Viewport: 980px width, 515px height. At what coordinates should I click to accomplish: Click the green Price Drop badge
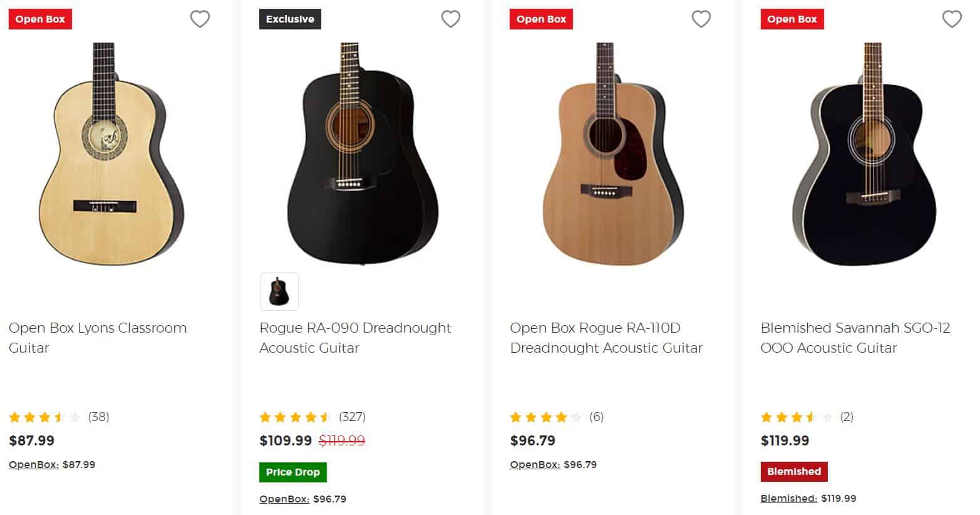[x=292, y=472]
